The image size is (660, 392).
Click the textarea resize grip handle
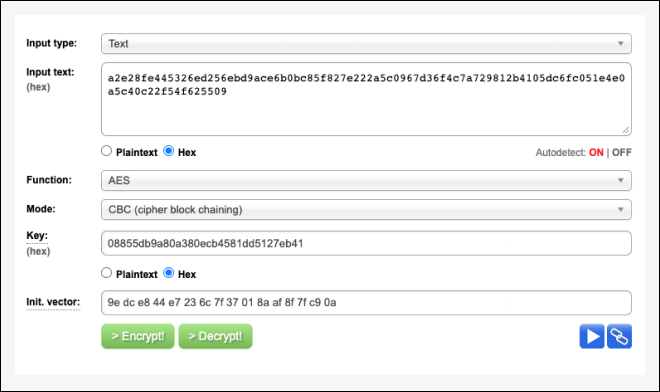pyautogui.click(x=626, y=131)
